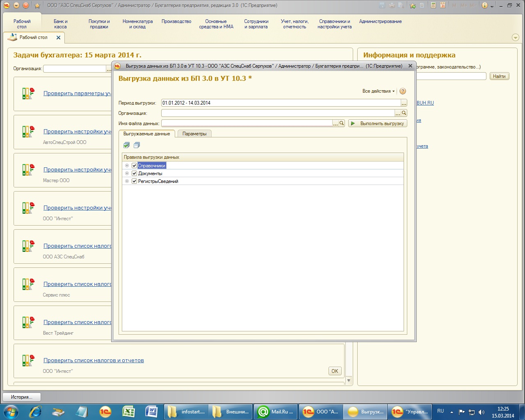Click the Период выгрузки input field
Screen dimensions: 525x420
coord(281,103)
